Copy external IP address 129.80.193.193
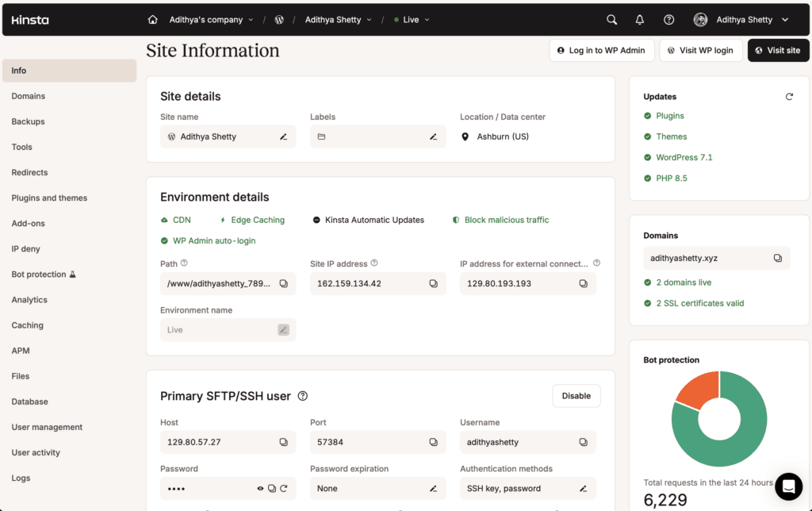 (583, 283)
